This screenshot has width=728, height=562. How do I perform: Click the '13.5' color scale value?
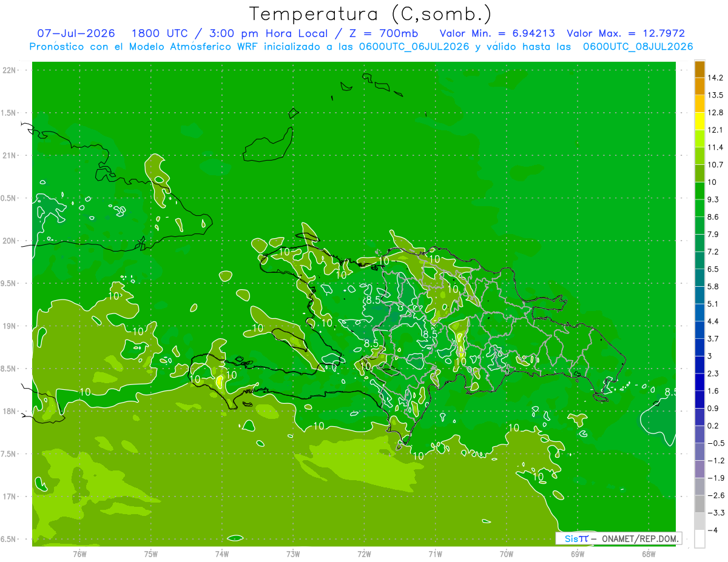point(716,95)
